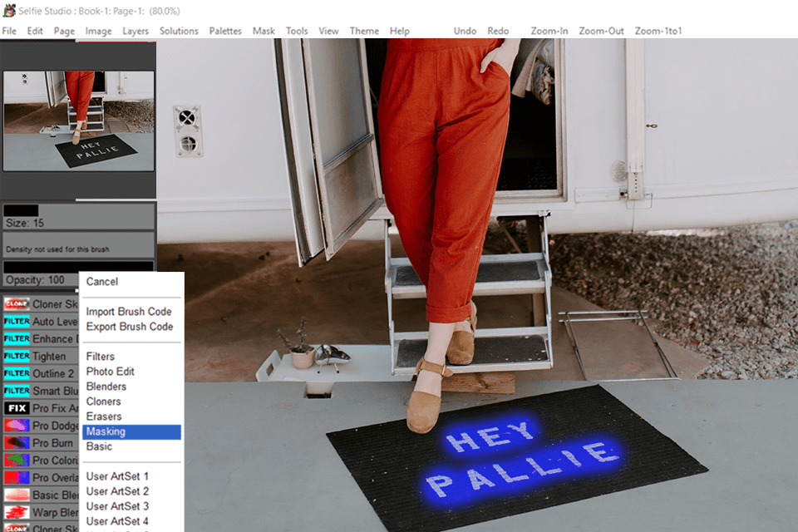The image size is (798, 532).
Task: Select the Smart Blu filter brush icon
Action: pos(17,391)
